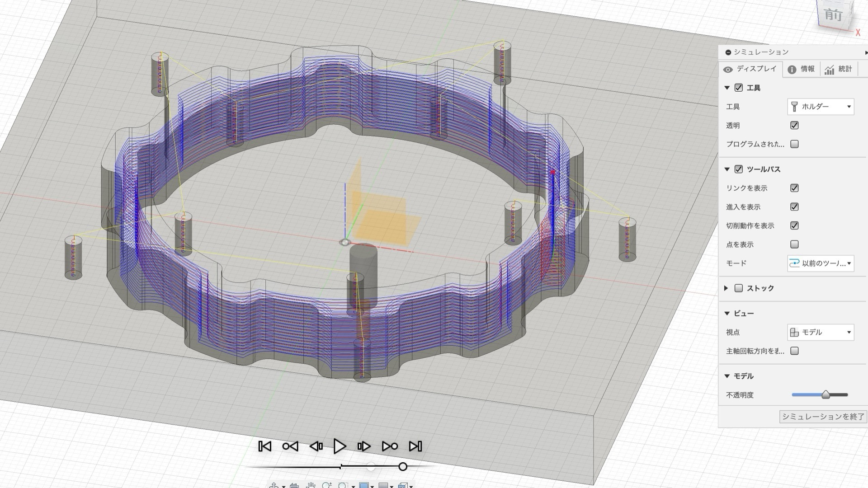Jump to start of simulation
The image size is (868, 488).
pos(265,446)
